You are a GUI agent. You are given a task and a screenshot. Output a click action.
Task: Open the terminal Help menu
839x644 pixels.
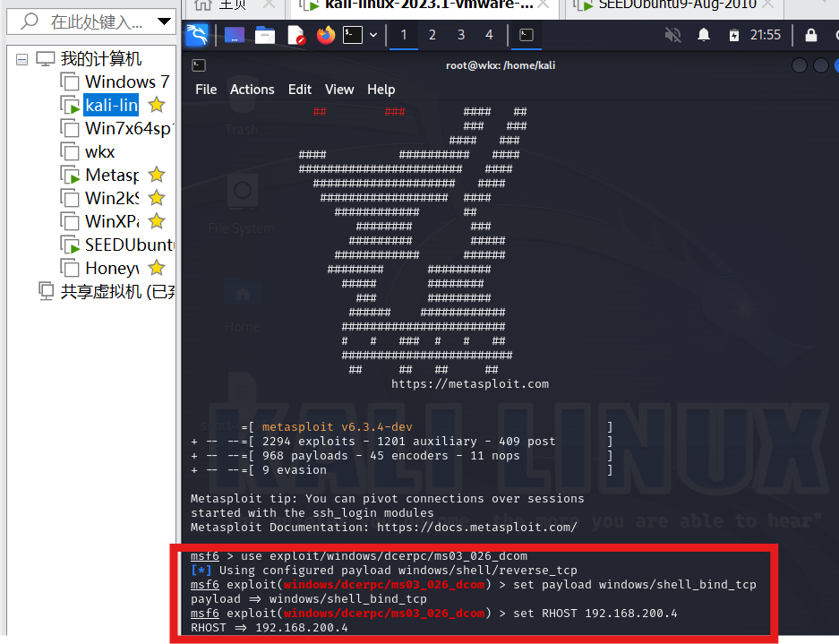click(381, 90)
